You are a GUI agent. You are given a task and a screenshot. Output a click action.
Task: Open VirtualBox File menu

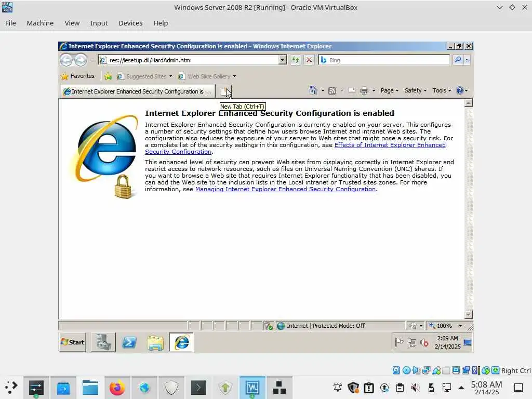tap(10, 23)
